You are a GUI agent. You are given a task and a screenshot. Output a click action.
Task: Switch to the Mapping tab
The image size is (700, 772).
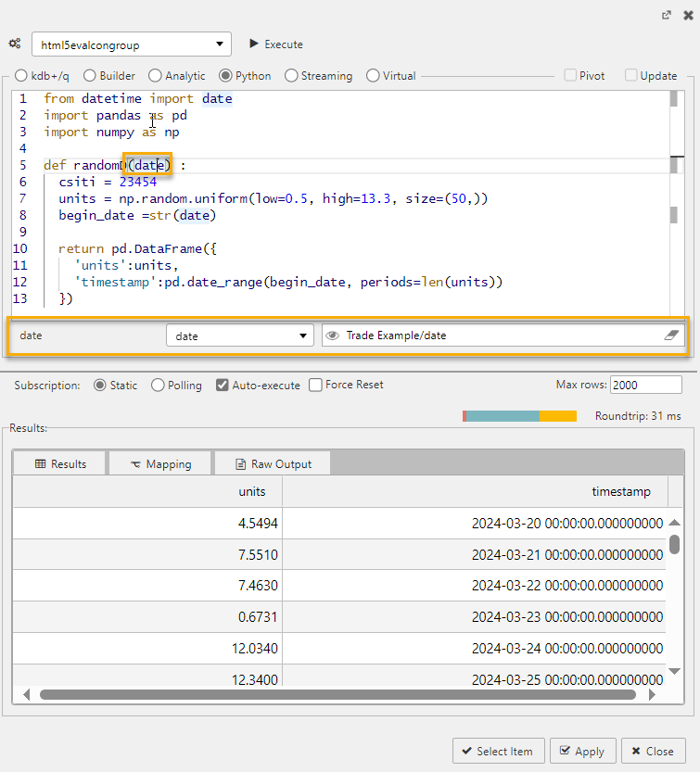[x=160, y=463]
